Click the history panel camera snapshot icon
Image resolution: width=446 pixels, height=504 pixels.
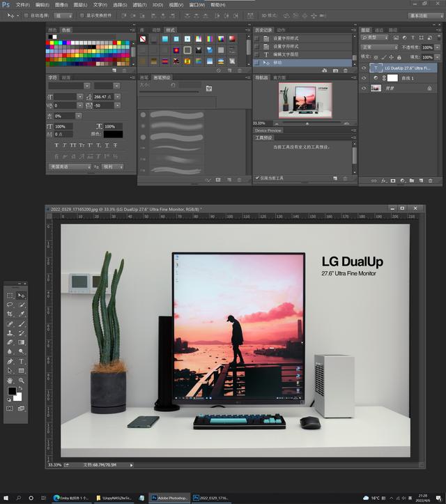(335, 70)
